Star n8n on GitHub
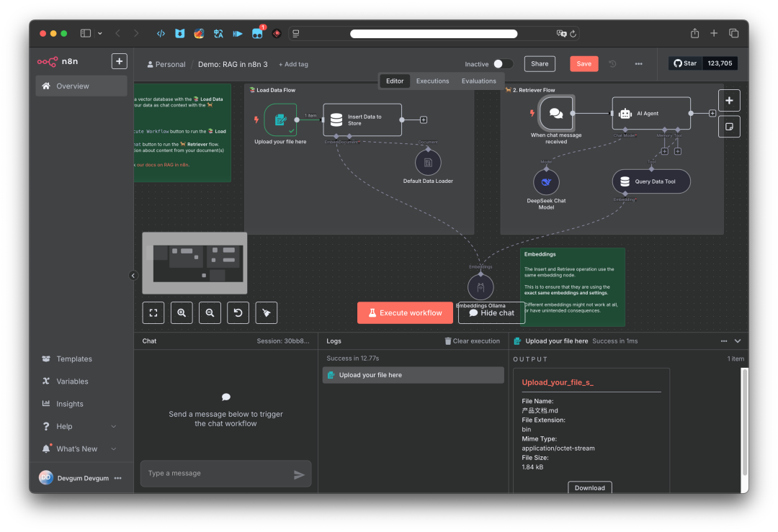 point(685,63)
